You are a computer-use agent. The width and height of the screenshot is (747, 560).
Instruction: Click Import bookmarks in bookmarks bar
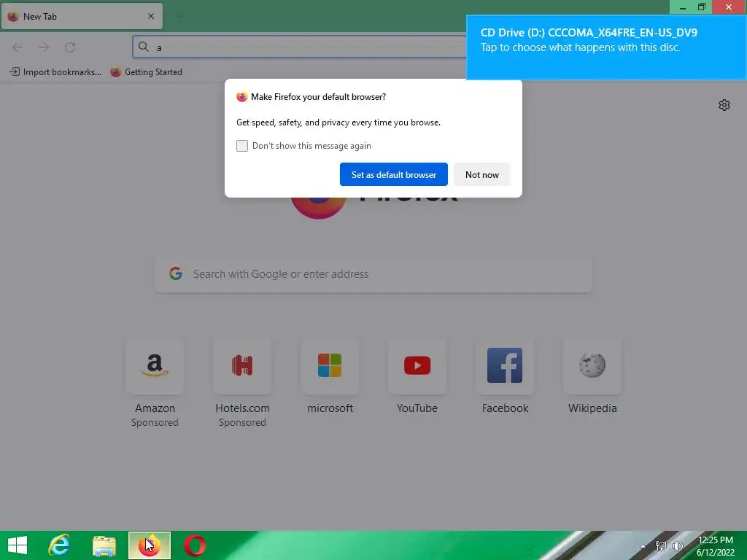(x=55, y=72)
